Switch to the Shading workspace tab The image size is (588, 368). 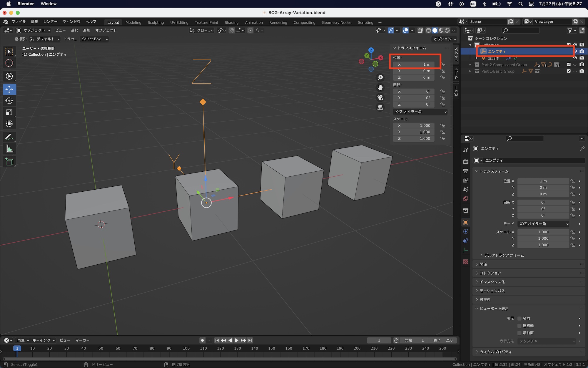(231, 22)
